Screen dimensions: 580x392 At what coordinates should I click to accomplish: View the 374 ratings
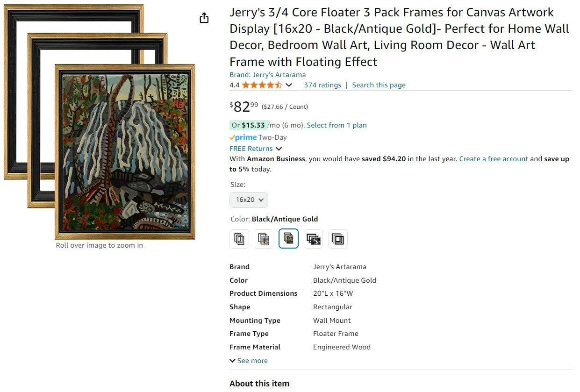click(x=322, y=85)
